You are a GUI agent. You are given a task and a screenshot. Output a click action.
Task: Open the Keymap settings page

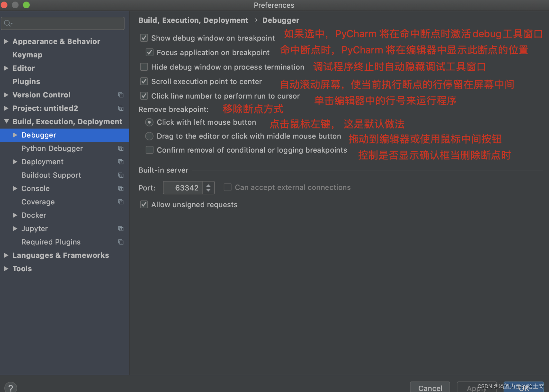(x=27, y=55)
